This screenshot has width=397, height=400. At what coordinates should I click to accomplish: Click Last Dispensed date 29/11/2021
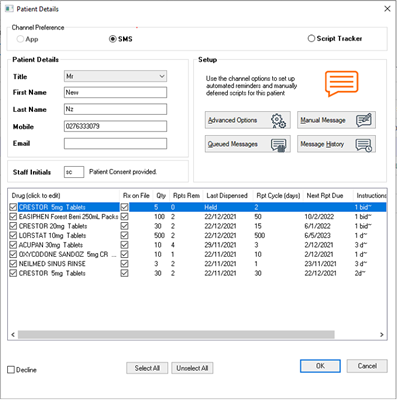click(220, 245)
